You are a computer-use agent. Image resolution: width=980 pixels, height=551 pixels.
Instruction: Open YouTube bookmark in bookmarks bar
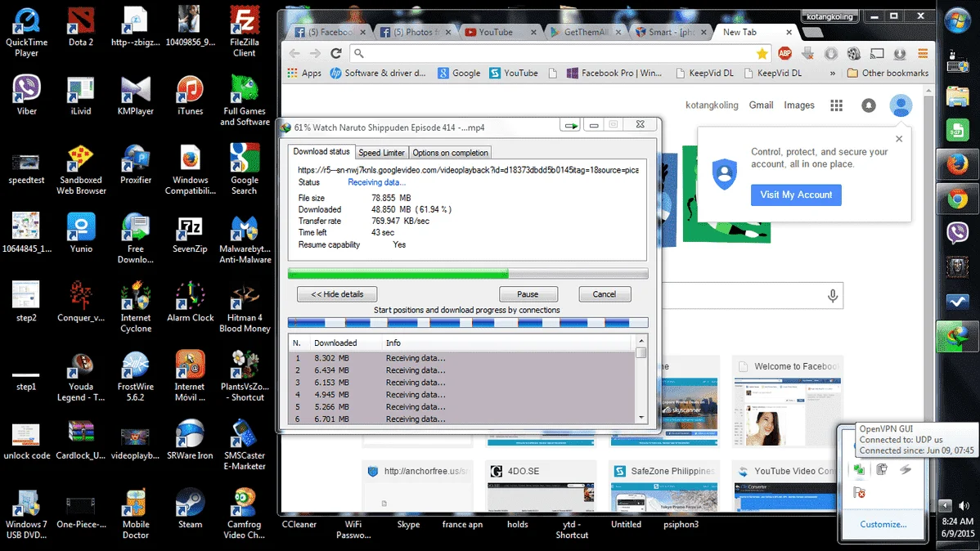pyautogui.click(x=513, y=73)
